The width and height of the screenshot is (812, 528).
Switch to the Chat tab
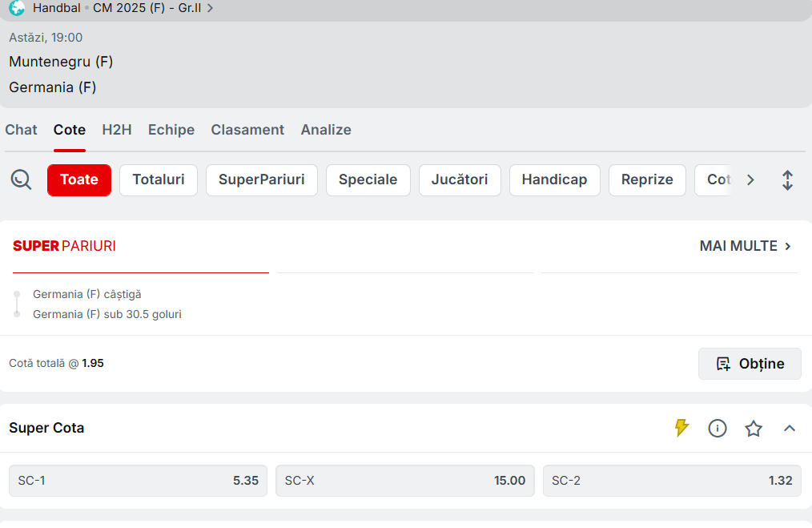point(21,130)
